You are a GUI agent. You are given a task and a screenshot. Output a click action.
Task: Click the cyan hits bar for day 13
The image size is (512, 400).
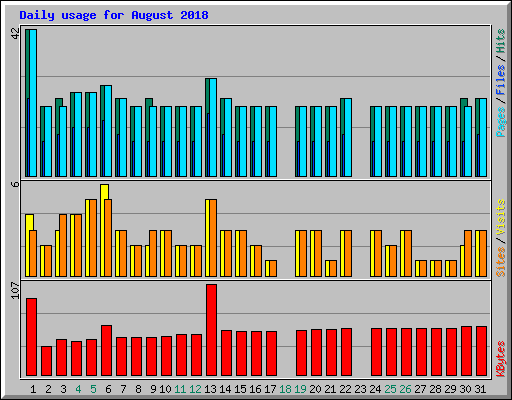213,128
